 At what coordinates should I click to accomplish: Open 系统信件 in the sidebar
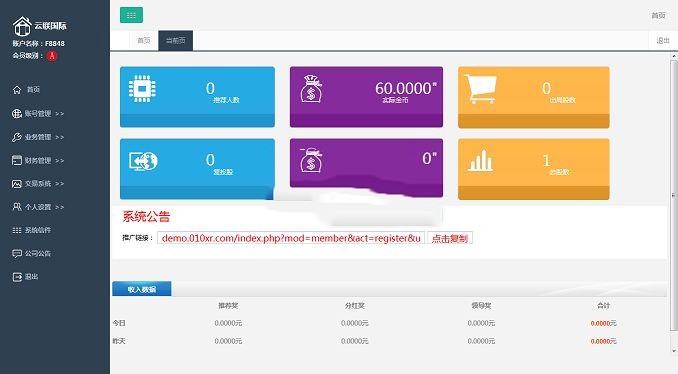38,230
